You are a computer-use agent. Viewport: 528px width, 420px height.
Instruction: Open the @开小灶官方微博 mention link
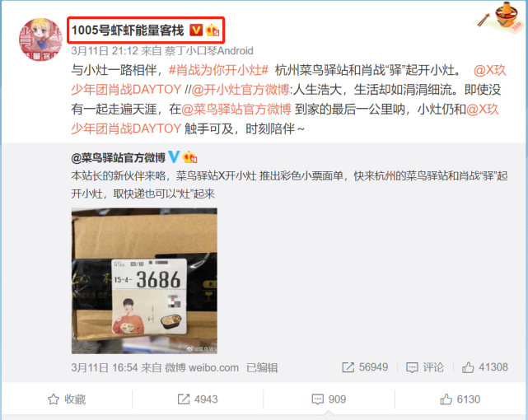(x=241, y=90)
